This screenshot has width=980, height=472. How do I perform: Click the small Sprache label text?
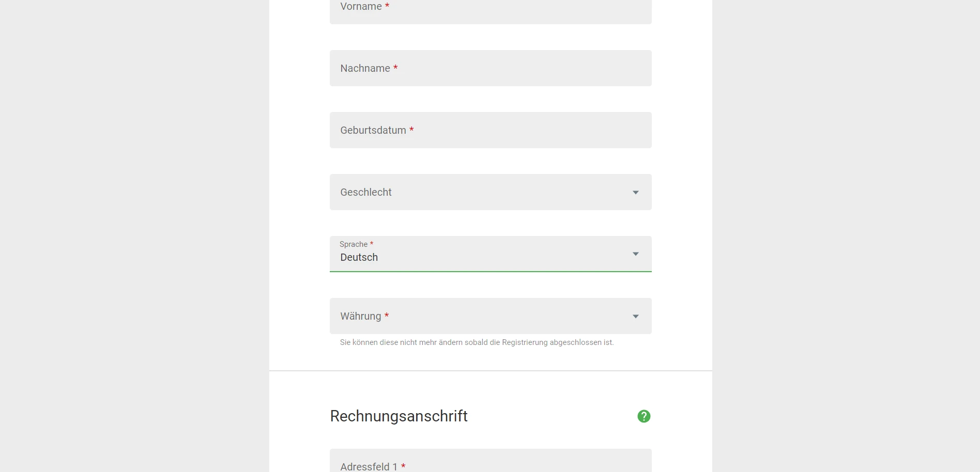(x=354, y=244)
